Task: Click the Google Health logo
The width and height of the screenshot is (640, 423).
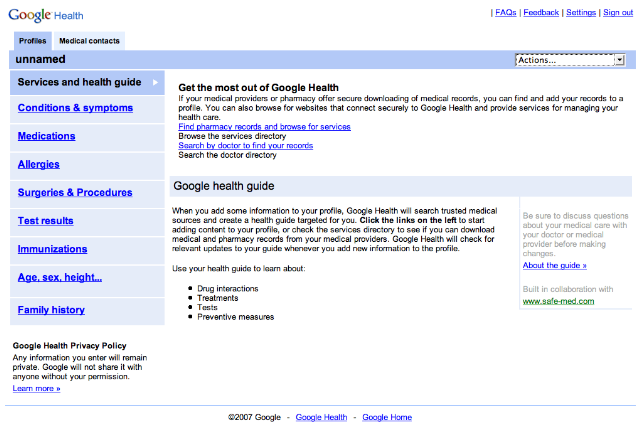Action: (48, 14)
